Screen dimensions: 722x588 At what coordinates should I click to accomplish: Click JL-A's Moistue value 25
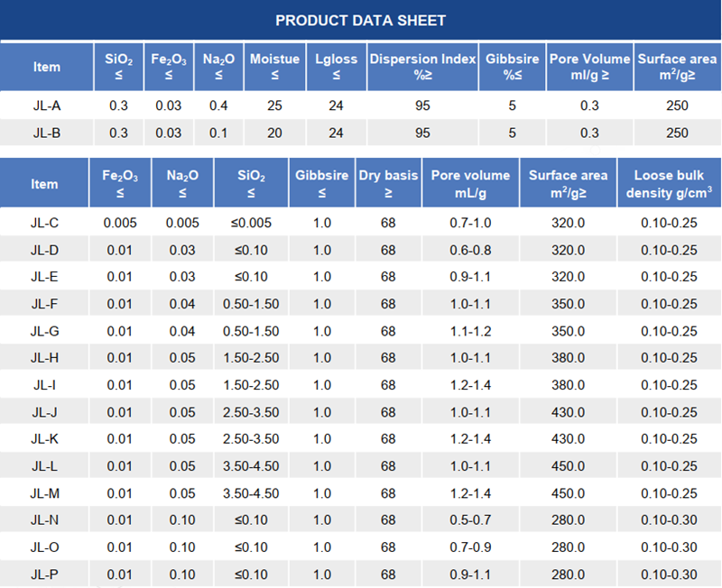click(274, 106)
